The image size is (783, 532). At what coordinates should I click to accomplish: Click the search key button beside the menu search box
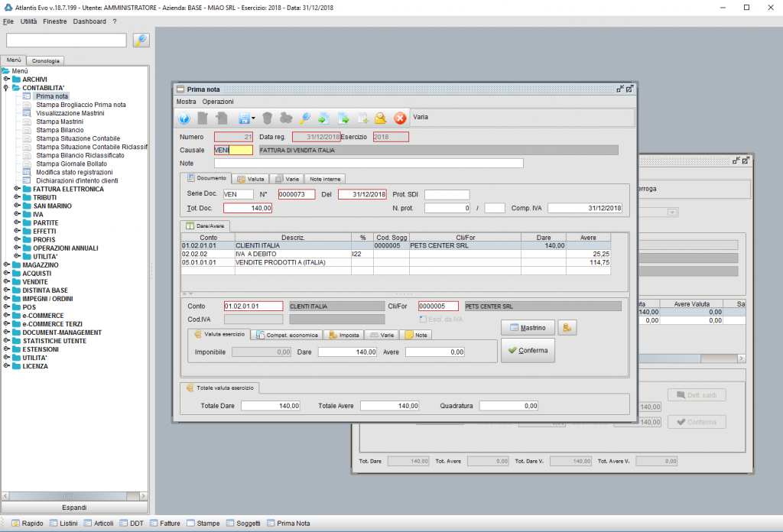click(141, 41)
